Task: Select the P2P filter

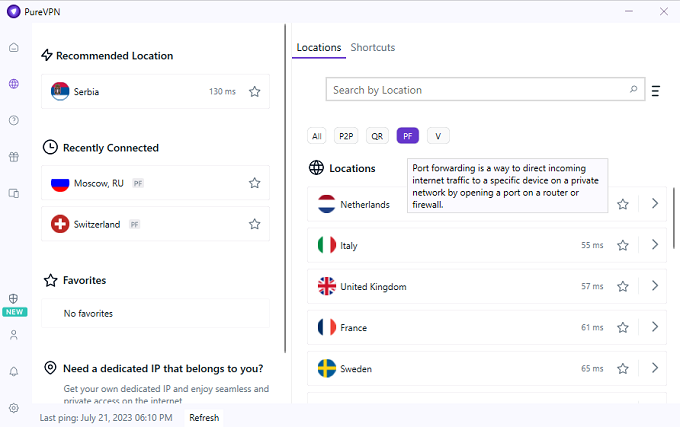Action: (346, 136)
